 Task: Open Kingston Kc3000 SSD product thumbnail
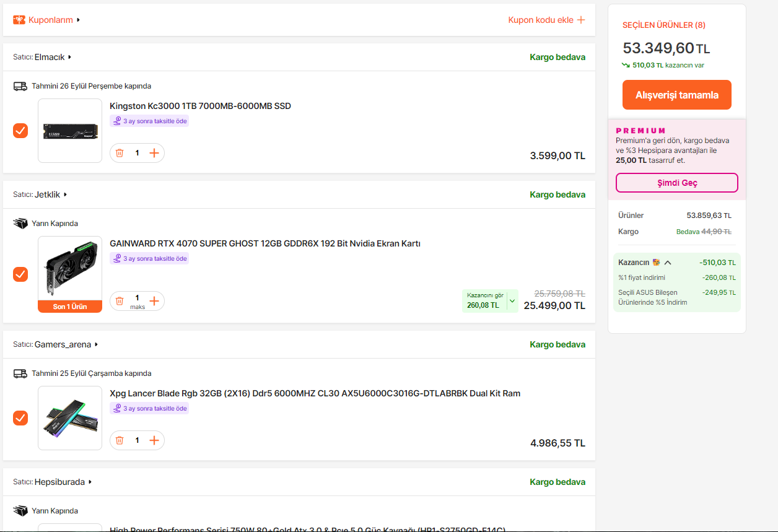click(70, 131)
